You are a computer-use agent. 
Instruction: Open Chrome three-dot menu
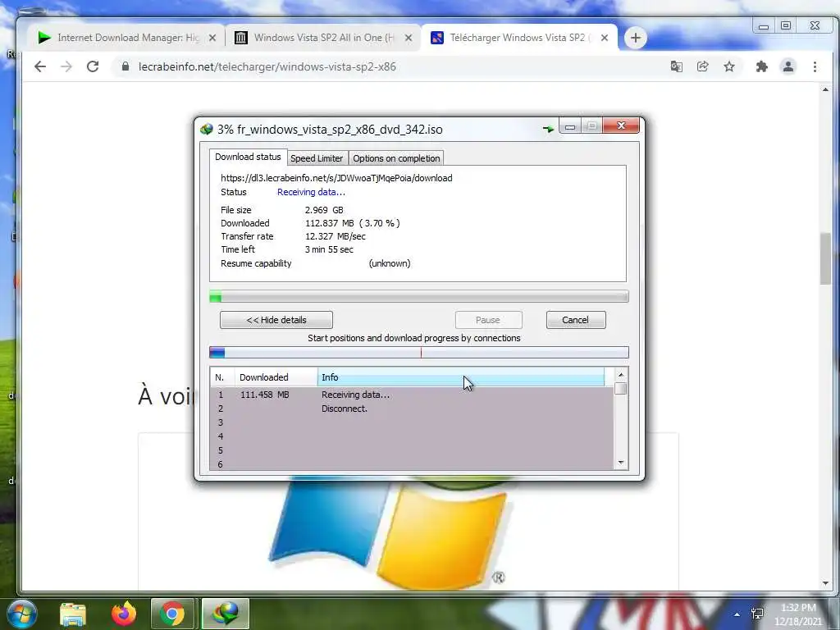(815, 66)
